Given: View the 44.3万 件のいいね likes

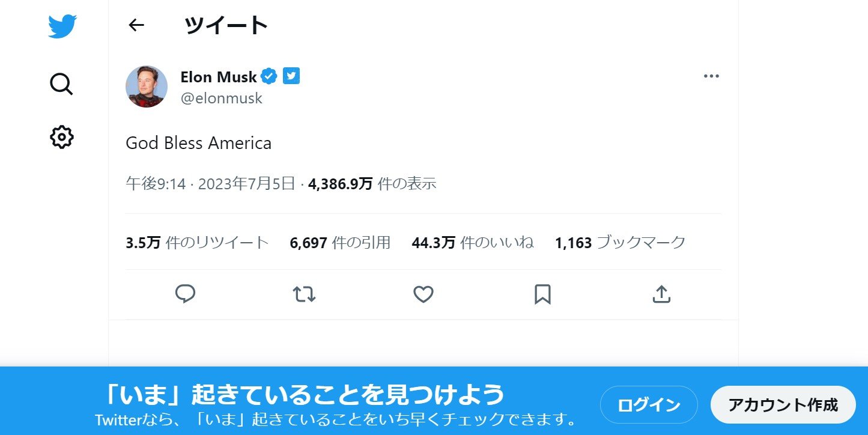Looking at the screenshot, I should pyautogui.click(x=473, y=243).
